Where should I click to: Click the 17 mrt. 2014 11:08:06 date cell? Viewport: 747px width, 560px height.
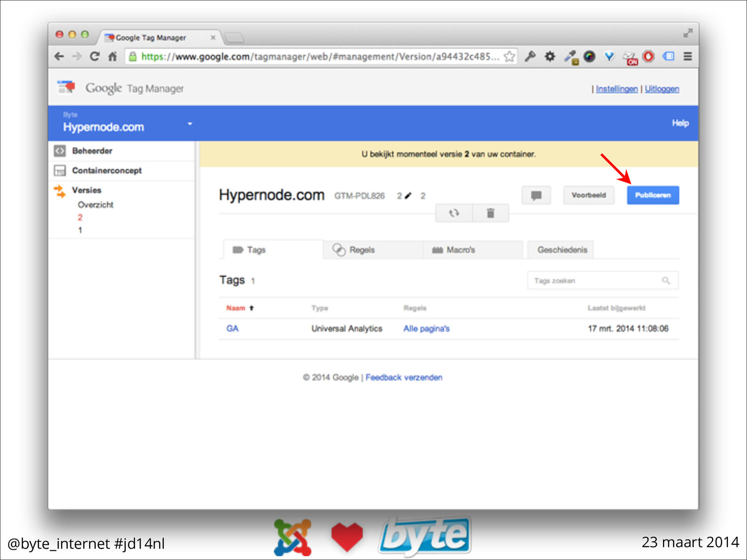(x=628, y=329)
